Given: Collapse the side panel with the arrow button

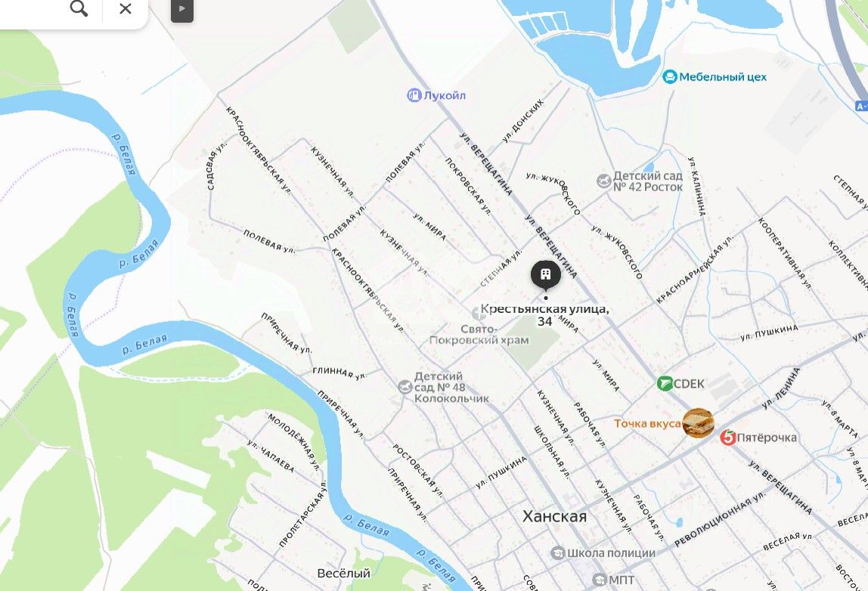Looking at the screenshot, I should (x=182, y=9).
